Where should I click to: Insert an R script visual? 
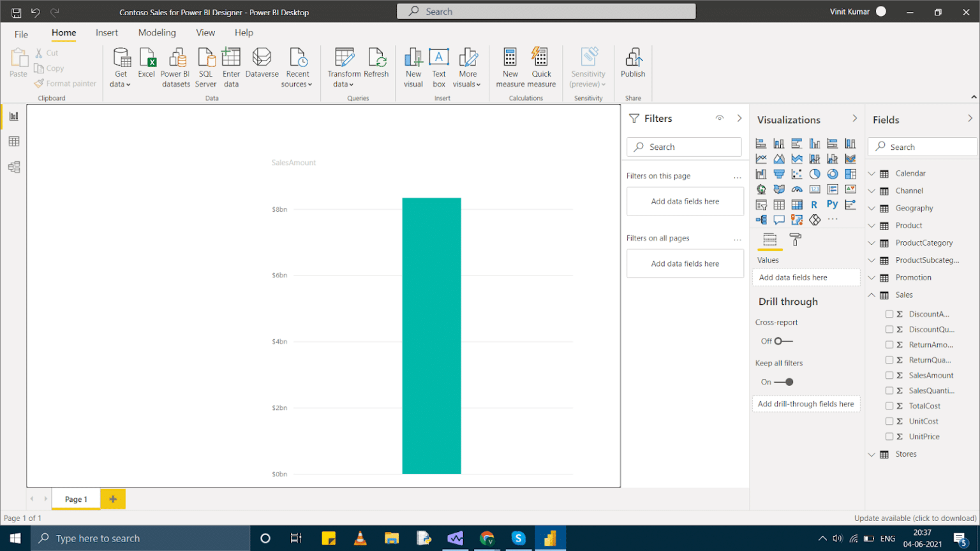814,204
